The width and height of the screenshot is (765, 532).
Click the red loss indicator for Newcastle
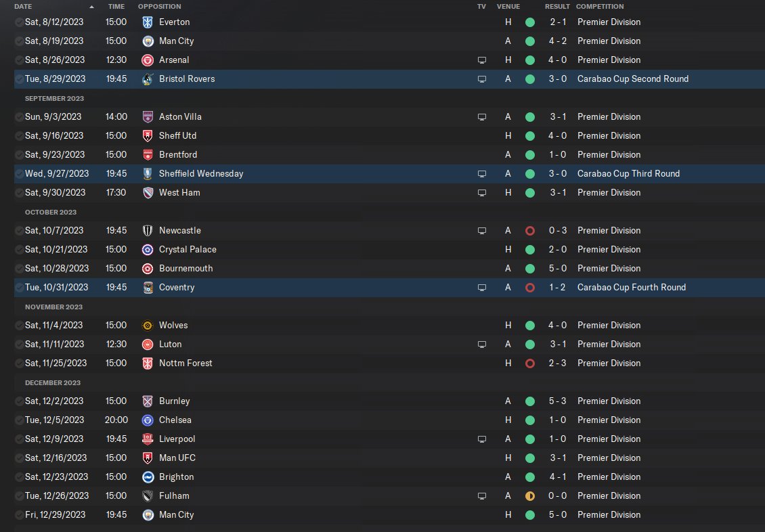[x=530, y=231]
